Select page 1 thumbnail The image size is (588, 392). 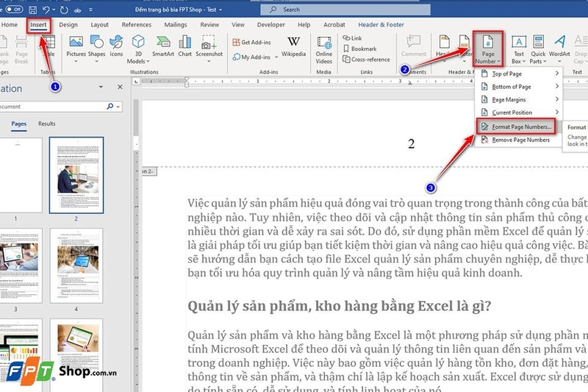point(21,175)
